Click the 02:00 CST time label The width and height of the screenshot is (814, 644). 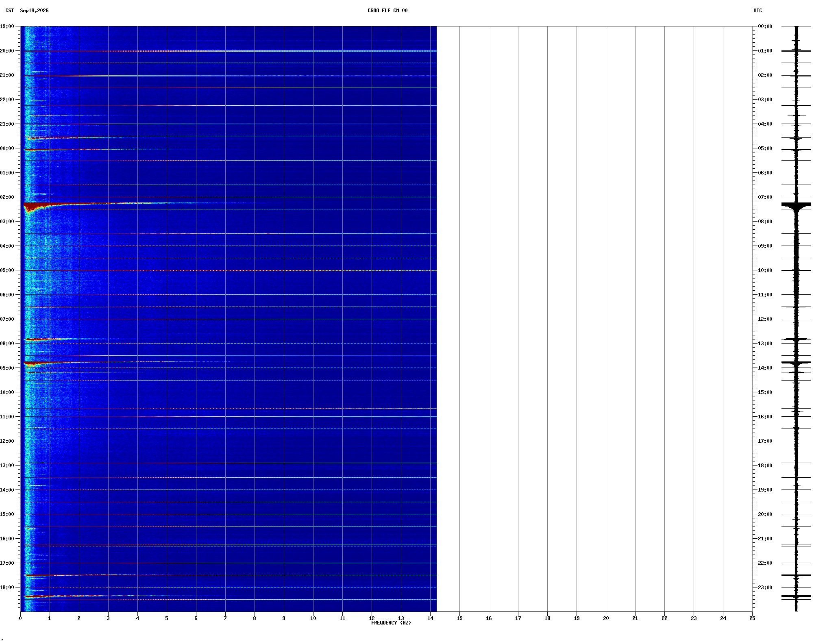coord(7,197)
